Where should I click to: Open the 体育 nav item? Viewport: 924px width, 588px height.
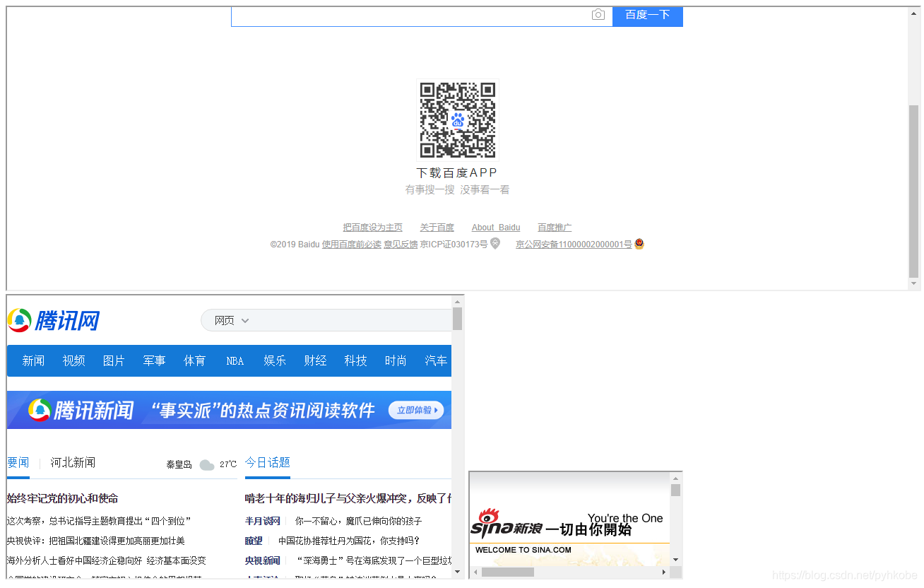tap(194, 361)
